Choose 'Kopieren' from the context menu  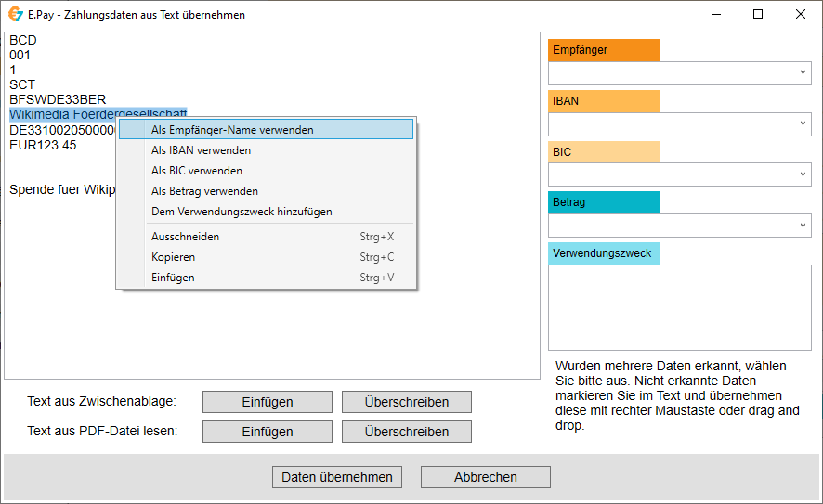tap(174, 257)
